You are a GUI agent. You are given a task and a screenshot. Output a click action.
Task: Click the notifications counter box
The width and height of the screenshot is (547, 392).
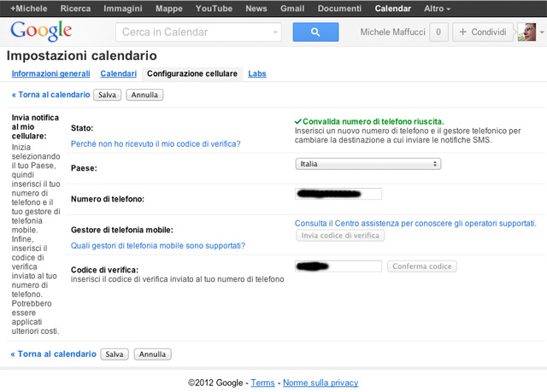point(438,32)
